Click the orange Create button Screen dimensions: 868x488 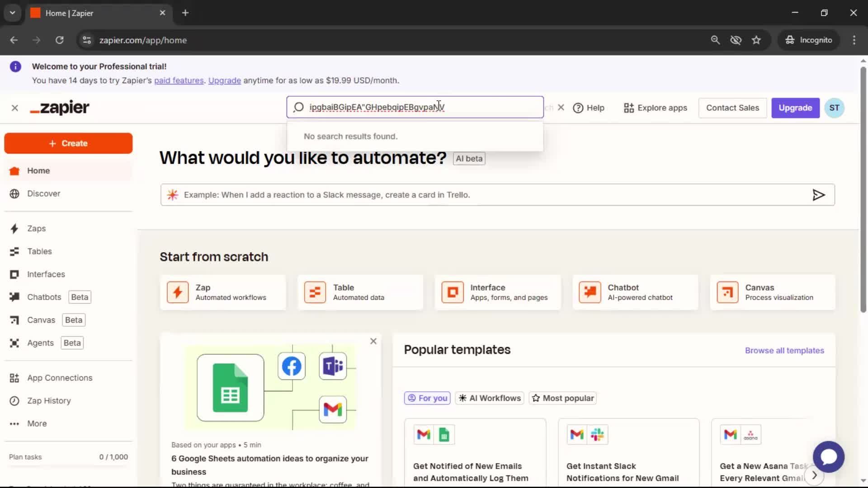[68, 143]
